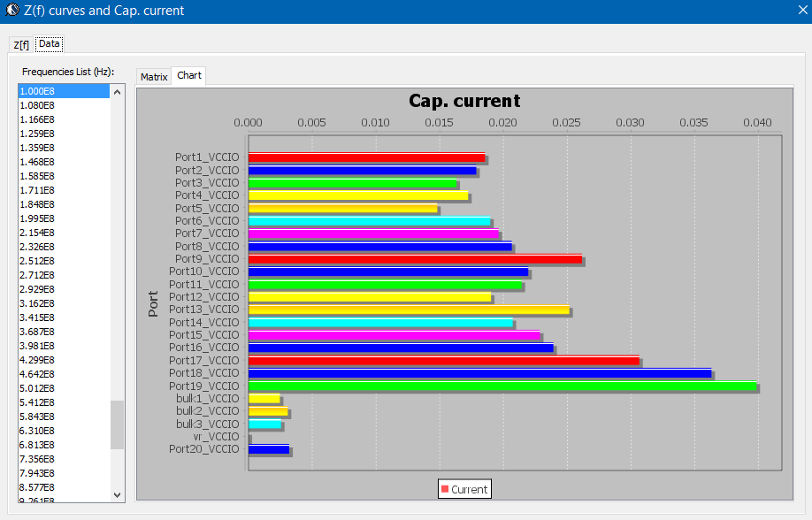The image size is (812, 520).
Task: Click the orange Port13_VCCIO bar
Action: tap(409, 310)
